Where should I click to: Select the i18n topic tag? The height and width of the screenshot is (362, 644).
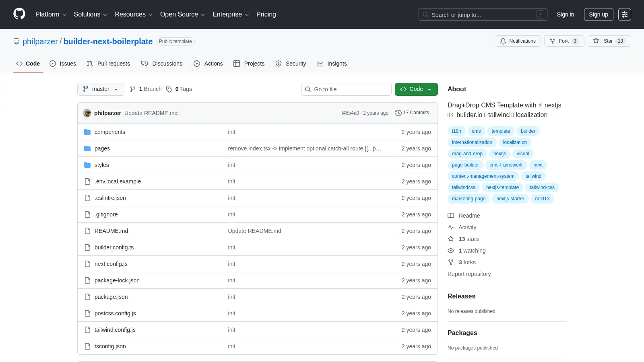(x=456, y=131)
